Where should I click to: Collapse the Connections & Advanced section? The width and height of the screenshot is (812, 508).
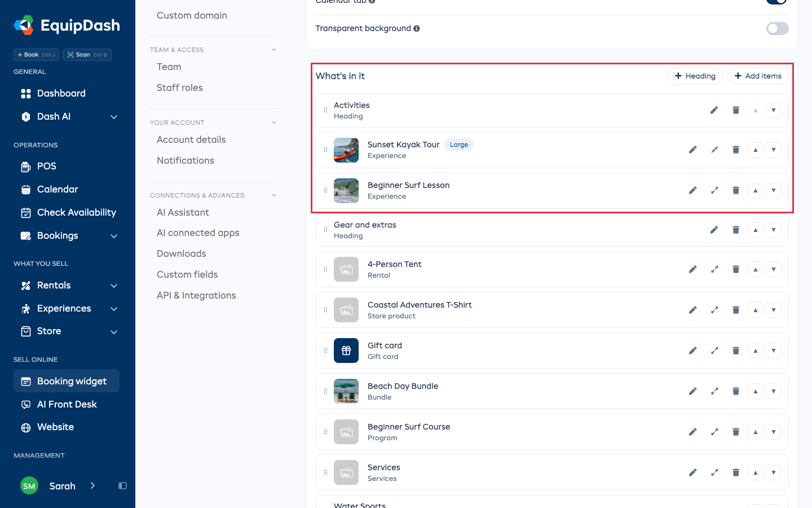coord(274,195)
